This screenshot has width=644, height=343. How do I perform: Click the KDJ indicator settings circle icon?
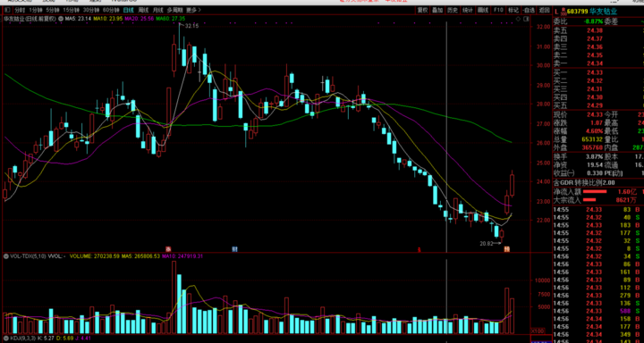coord(5,339)
